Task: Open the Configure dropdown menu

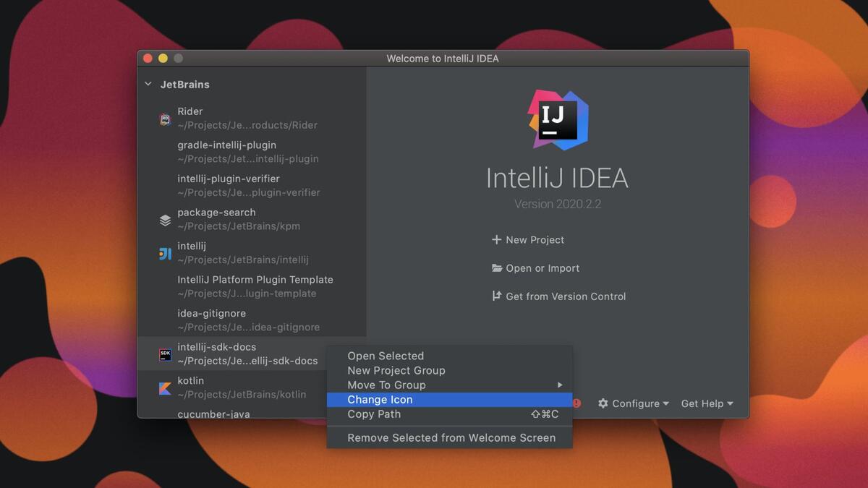Action: click(x=634, y=403)
